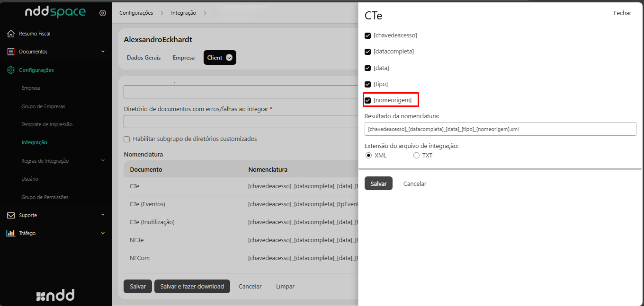The image size is (644, 306).
Task: Close the CTe panel via Fechar
Action: click(622, 13)
